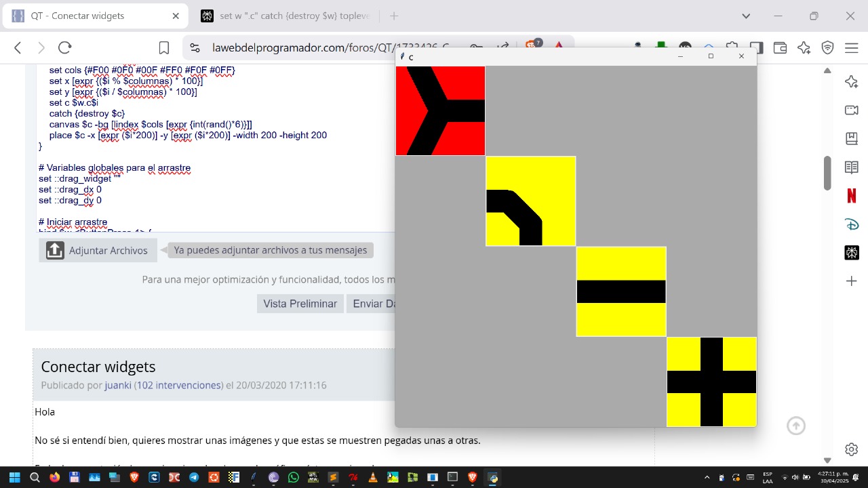Open Disney+ shortcut in sidebar
868x488 pixels.
(852, 224)
